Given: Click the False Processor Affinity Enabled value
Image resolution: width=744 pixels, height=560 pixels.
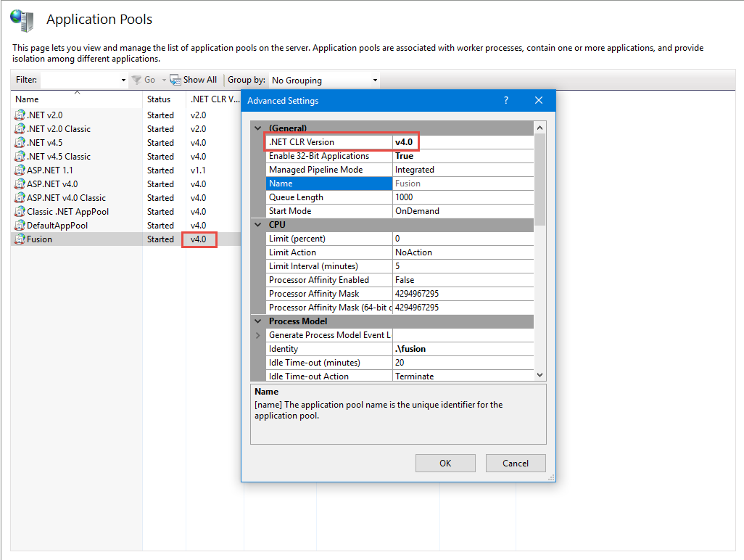Looking at the screenshot, I should click(405, 279).
